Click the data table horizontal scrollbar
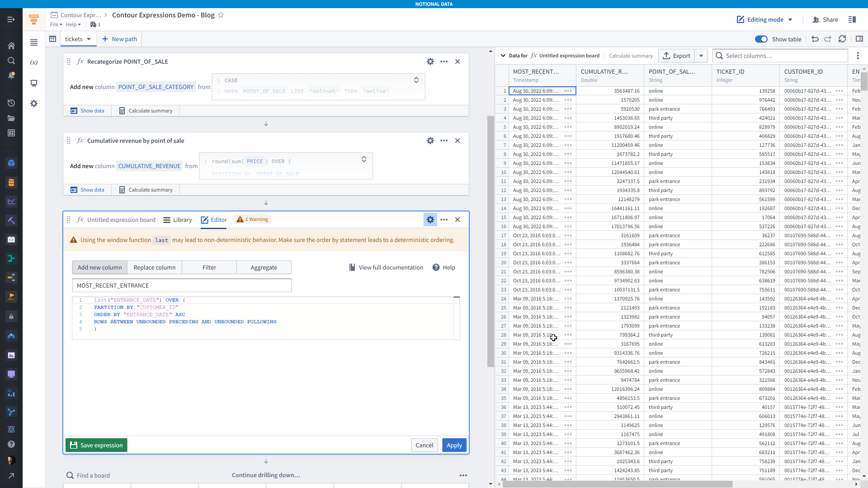 tap(617, 484)
